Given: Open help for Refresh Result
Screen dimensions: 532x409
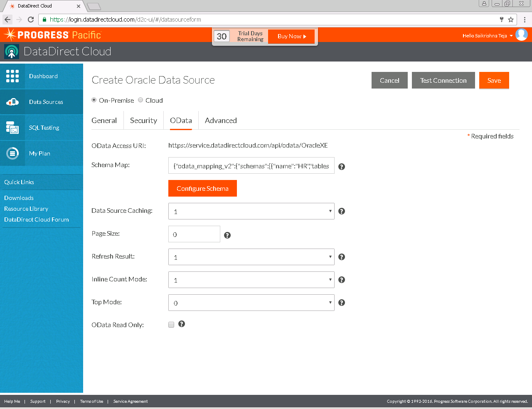Looking at the screenshot, I should click(342, 257).
